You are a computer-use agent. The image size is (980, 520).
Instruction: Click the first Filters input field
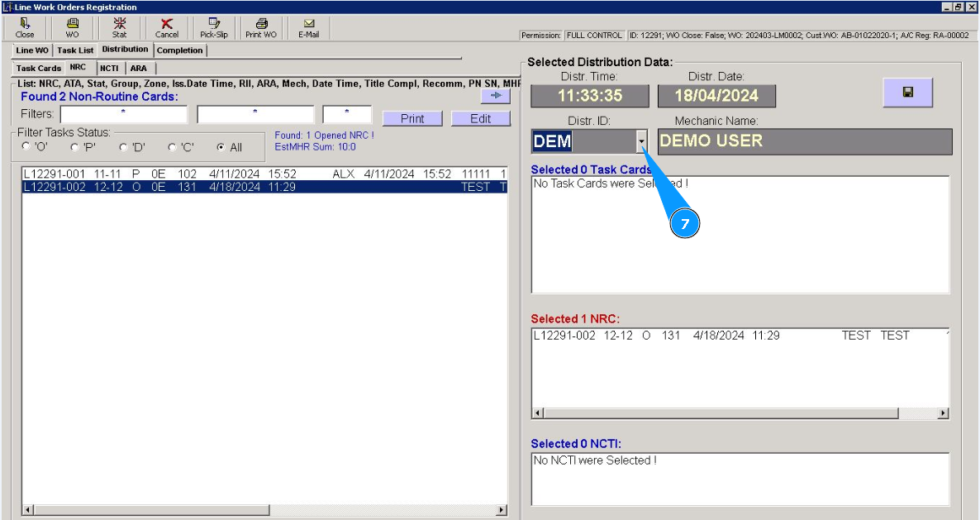pos(124,114)
